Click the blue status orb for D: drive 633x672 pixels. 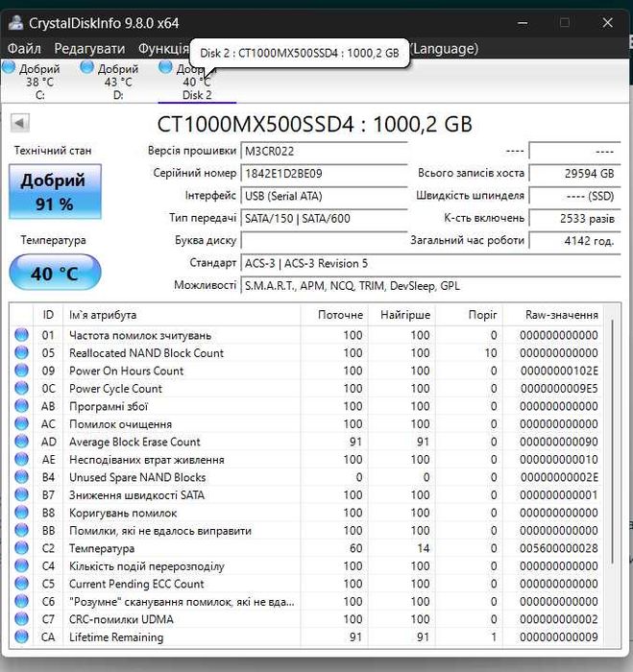click(87, 67)
